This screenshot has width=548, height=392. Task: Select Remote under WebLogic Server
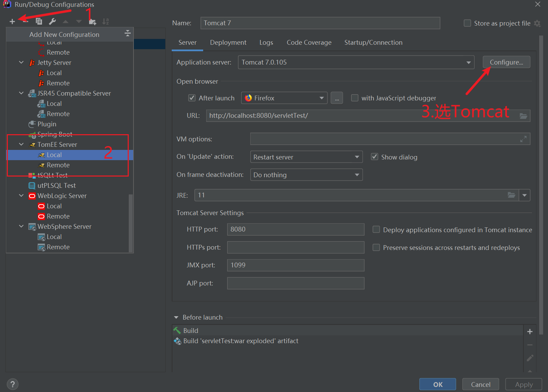(x=58, y=216)
